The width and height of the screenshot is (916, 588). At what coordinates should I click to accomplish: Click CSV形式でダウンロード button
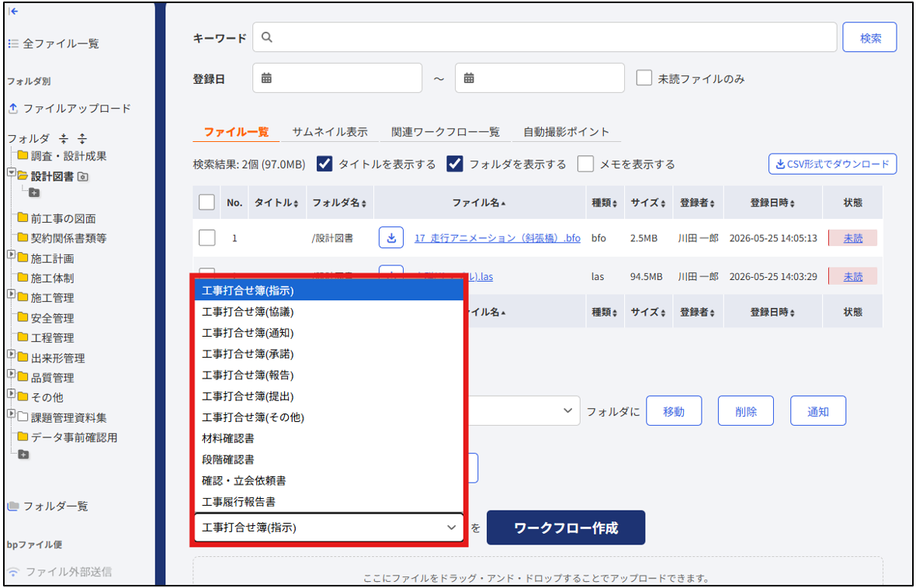coord(832,164)
